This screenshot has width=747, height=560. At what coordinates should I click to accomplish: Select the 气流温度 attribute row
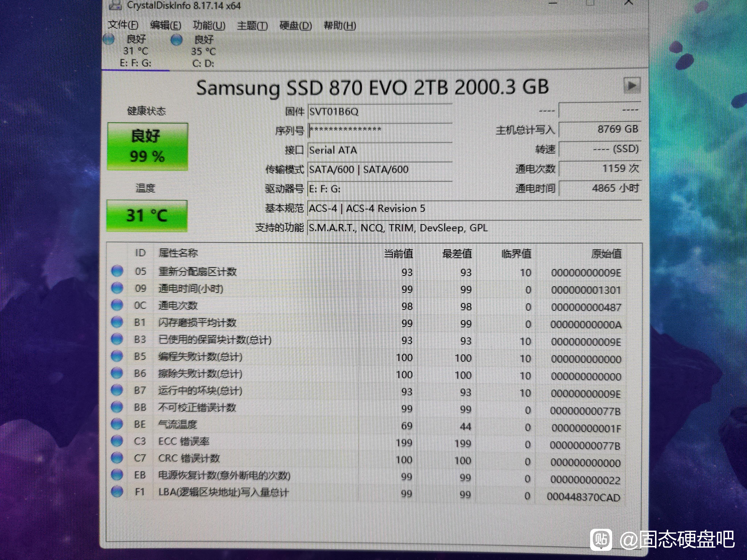366,426
